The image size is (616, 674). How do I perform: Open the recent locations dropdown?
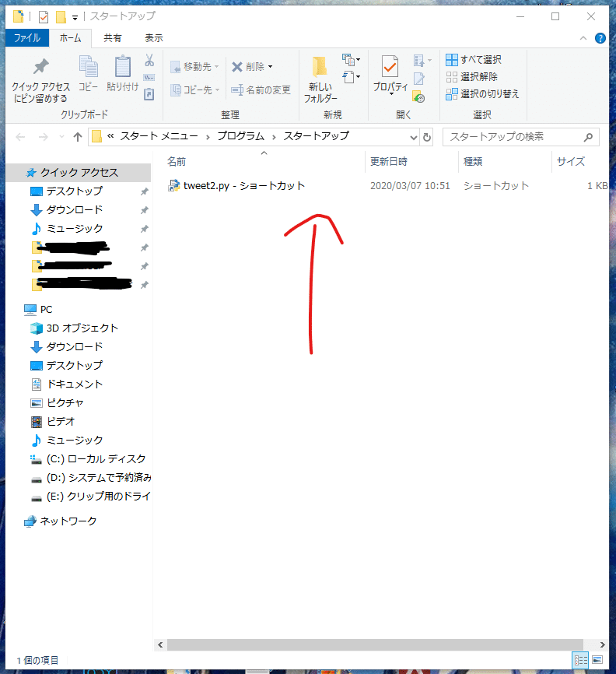[61, 137]
